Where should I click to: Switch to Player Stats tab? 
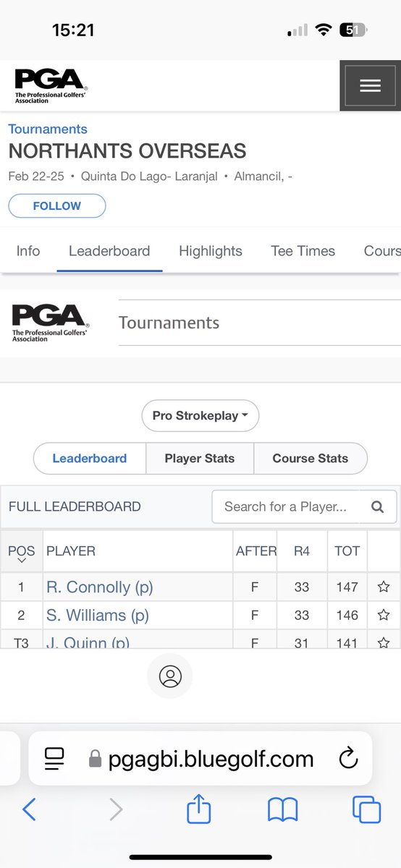point(200,459)
